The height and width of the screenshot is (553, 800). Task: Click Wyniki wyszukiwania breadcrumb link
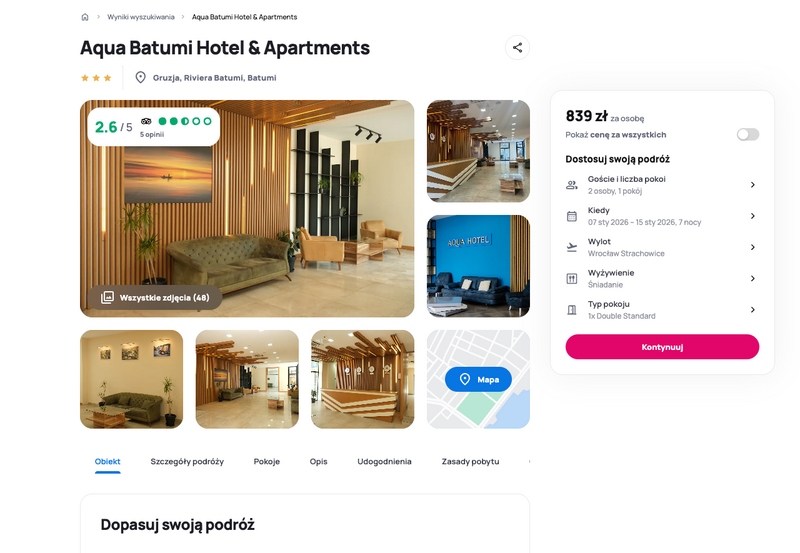141,17
